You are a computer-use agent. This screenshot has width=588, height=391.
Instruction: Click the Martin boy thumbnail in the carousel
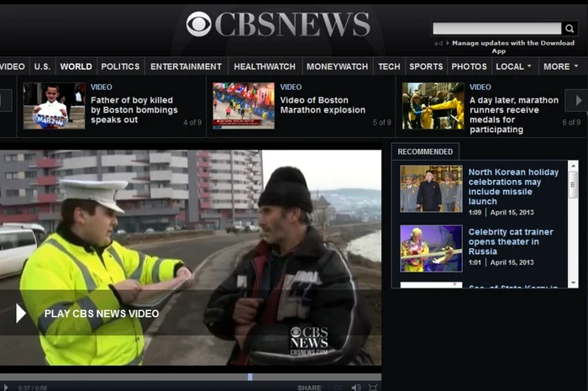point(55,106)
